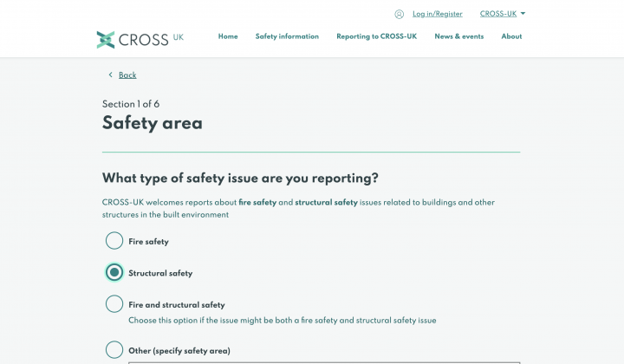624x364 pixels.
Task: Click the CROSS UK logo
Action: tap(140, 39)
